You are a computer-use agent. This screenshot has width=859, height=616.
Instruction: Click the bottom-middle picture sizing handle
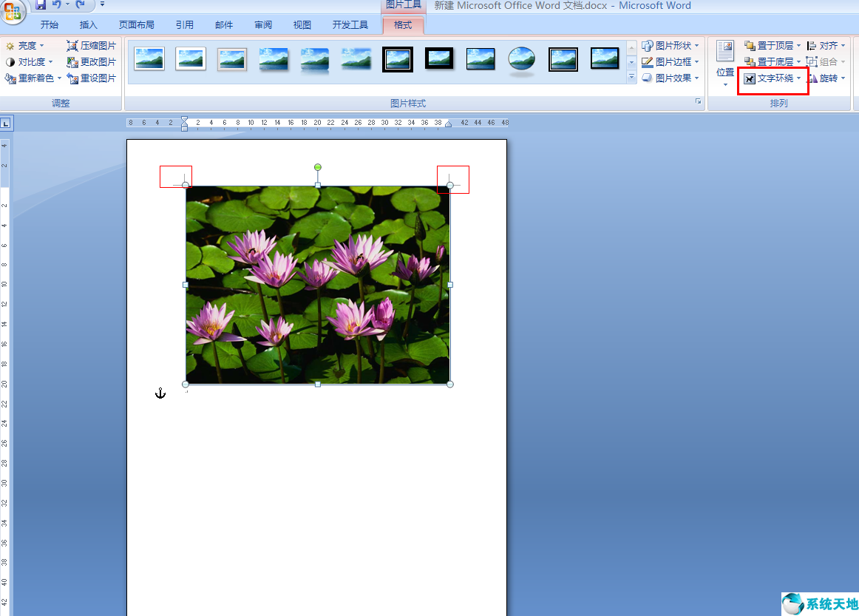point(318,385)
